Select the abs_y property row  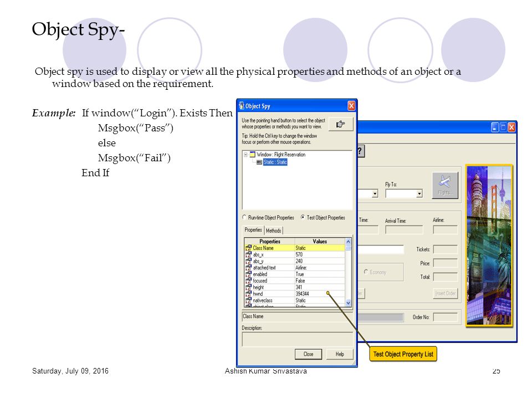pos(294,261)
